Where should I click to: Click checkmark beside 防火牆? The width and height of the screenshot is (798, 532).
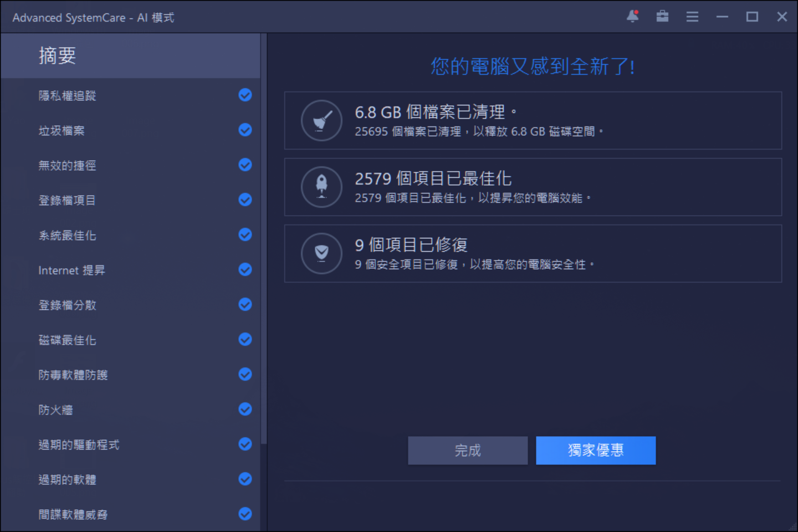coord(245,410)
